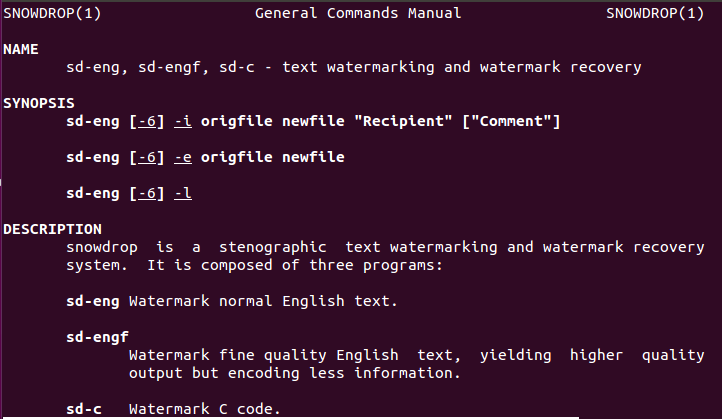
Task: Click the ["Comment"] optional argument
Action: [x=511, y=121]
